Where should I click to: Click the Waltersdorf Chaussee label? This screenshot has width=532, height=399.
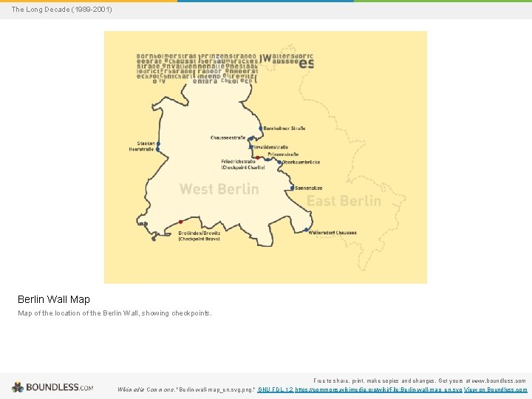point(332,233)
